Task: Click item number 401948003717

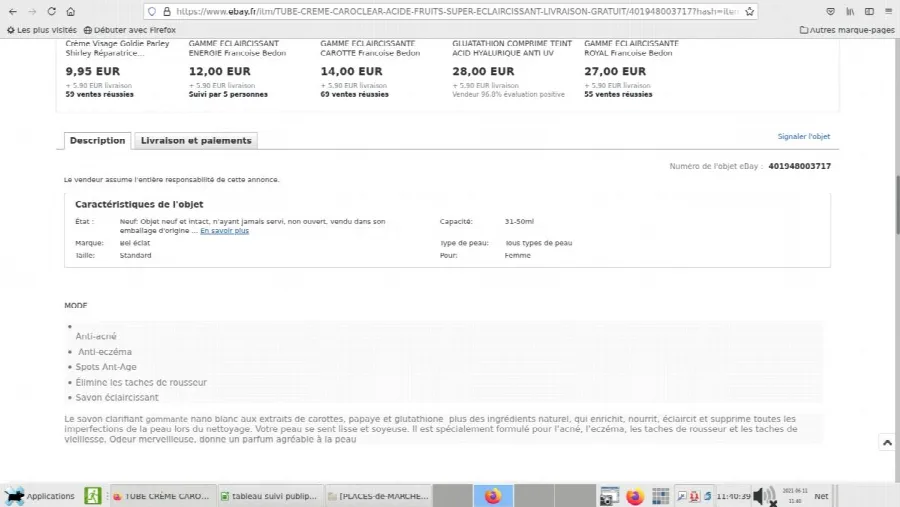Action: pos(800,167)
